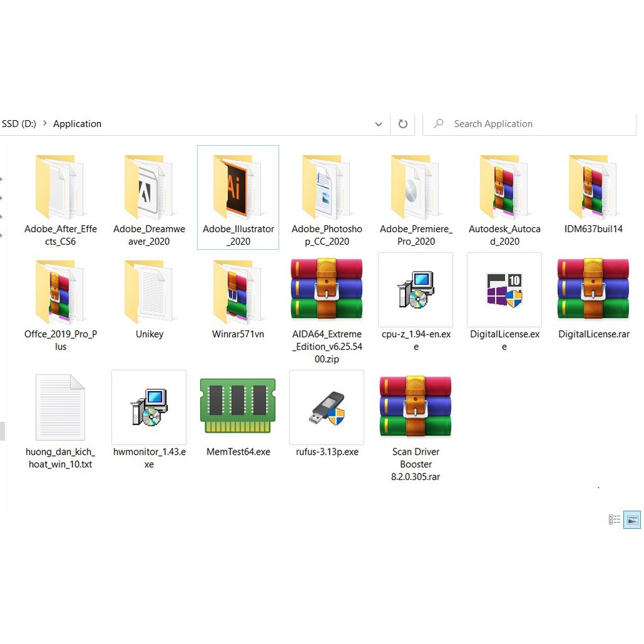Switch to large icons view layout

click(632, 519)
